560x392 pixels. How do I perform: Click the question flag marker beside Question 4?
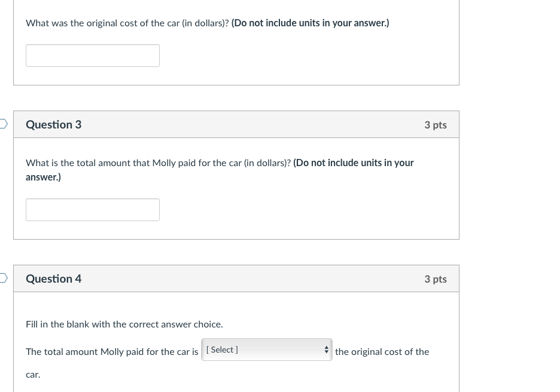click(x=2, y=278)
